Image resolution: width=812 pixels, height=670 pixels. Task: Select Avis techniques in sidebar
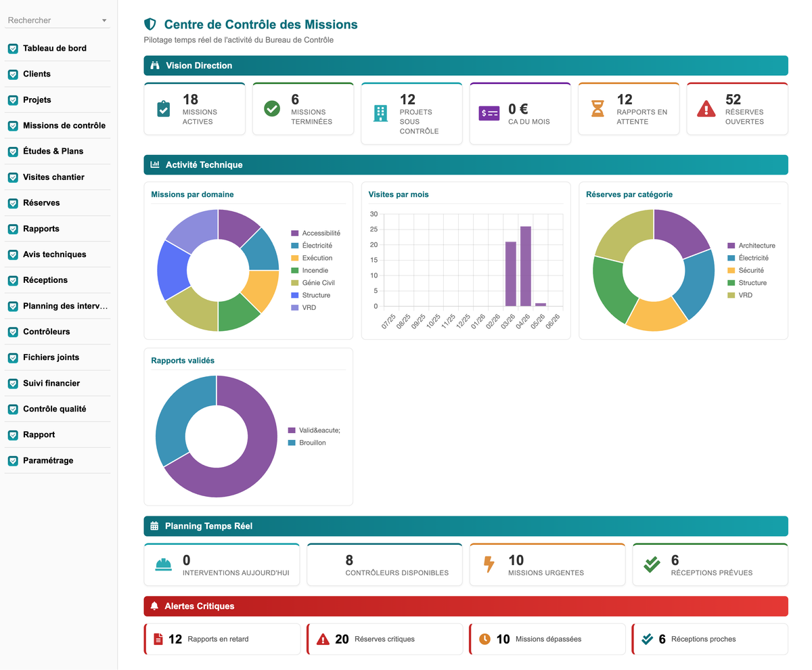(x=57, y=254)
